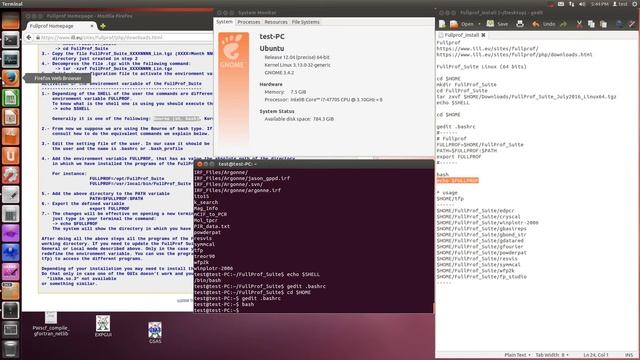Open Pwscf_compile_gfortran_netlib desktop file
640x360 pixels.
tap(51, 324)
